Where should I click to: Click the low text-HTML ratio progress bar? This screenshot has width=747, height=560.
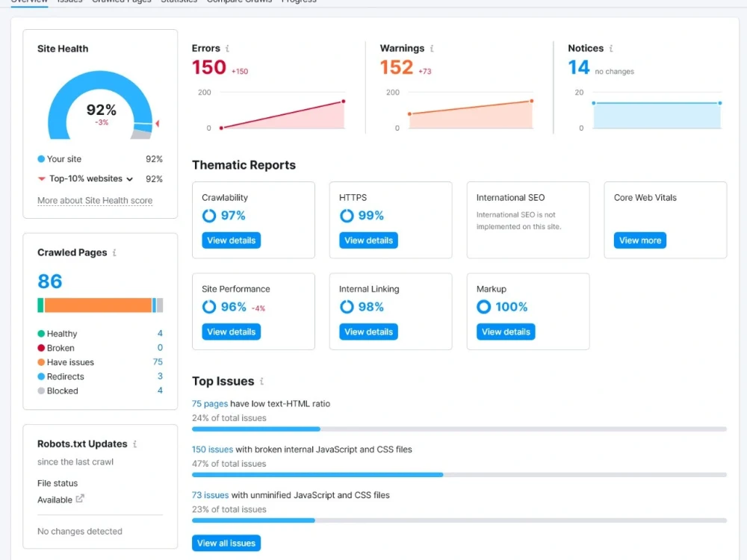(459, 429)
